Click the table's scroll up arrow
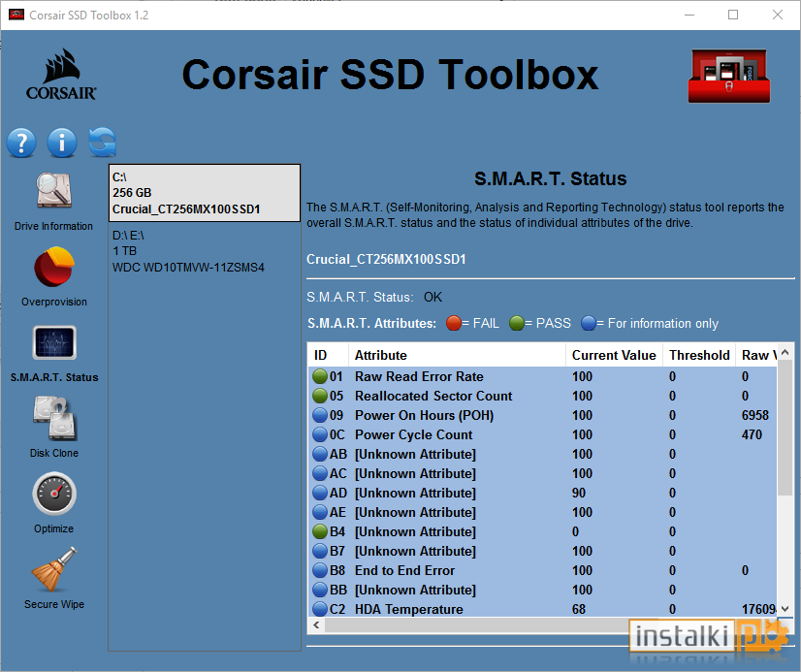 [x=785, y=352]
